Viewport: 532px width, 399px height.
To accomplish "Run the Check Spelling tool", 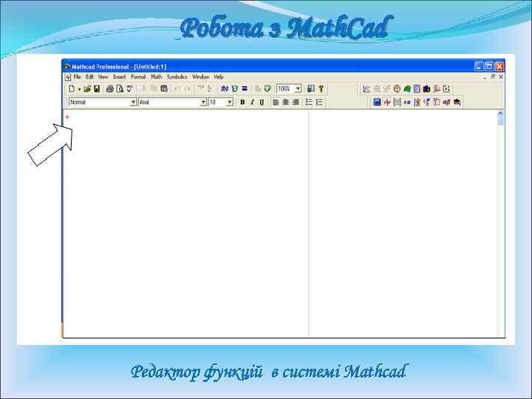I will click(x=129, y=89).
